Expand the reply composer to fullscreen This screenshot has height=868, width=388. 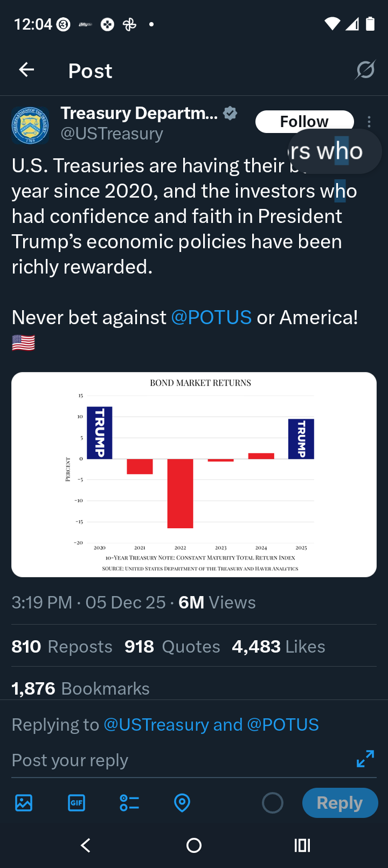pyautogui.click(x=365, y=759)
